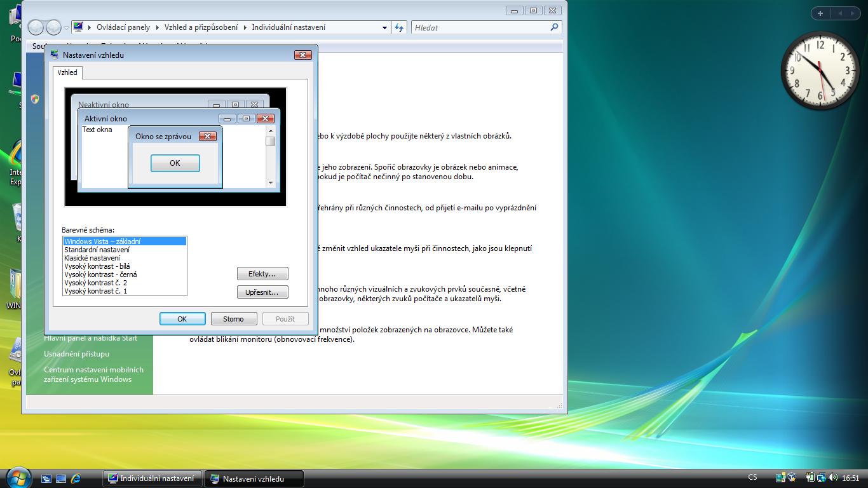
Task: Confirm Nastavení vzhledu dialog with OK
Action: click(x=182, y=319)
